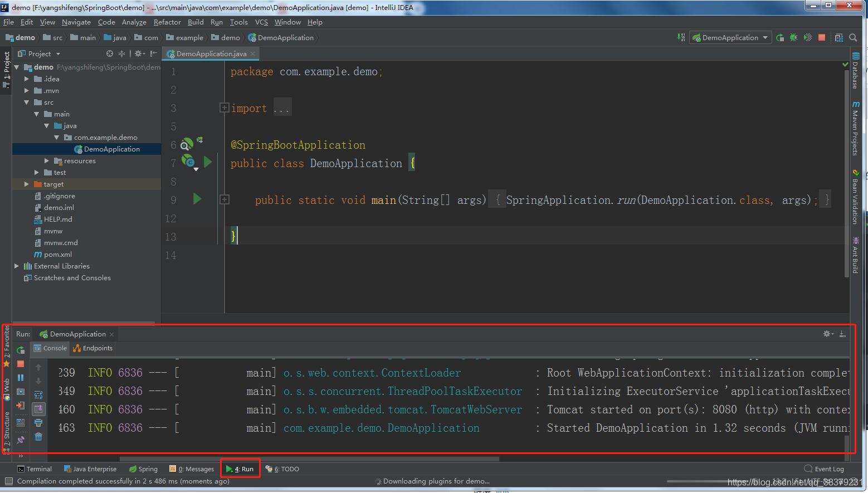This screenshot has height=493, width=868.
Task: Debug DemoApplication with the bug icon
Action: coord(793,37)
